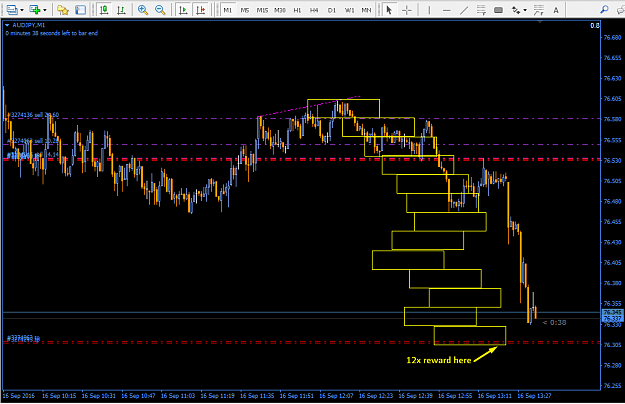Open the Navigator folder-star icon

coord(63,10)
